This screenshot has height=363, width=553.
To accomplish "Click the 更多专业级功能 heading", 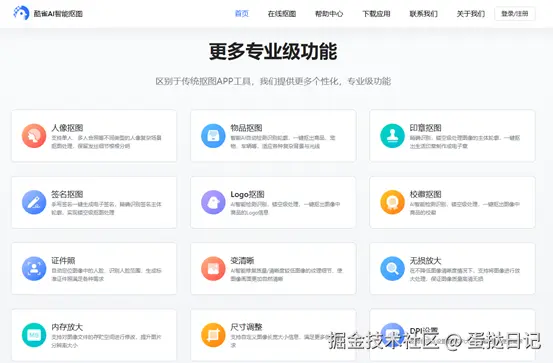I will click(x=273, y=51).
